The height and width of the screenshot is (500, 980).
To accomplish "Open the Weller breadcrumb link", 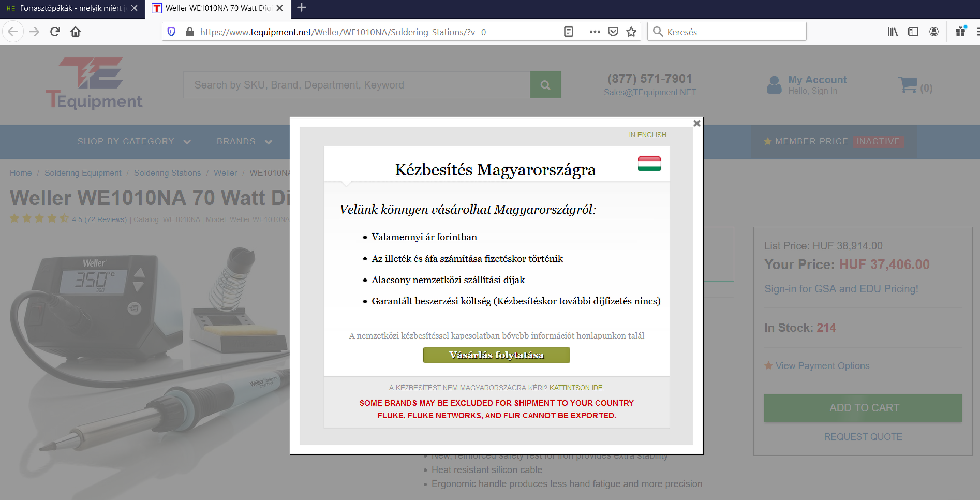I will pos(226,173).
